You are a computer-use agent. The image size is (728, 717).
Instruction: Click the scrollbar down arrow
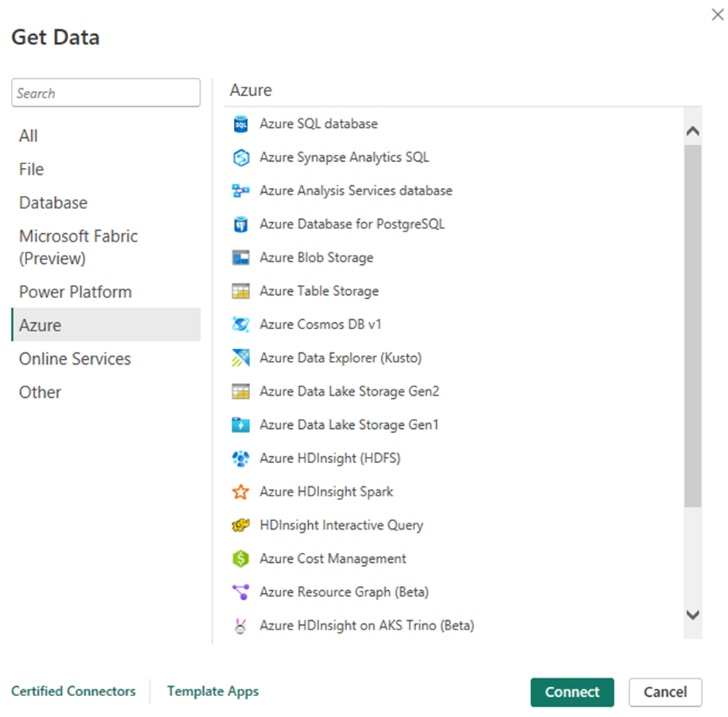[692, 615]
